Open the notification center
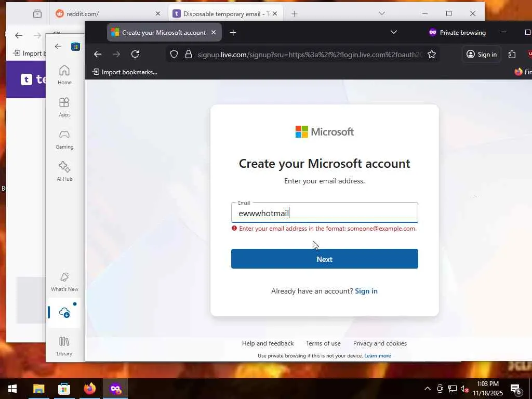 click(x=516, y=389)
